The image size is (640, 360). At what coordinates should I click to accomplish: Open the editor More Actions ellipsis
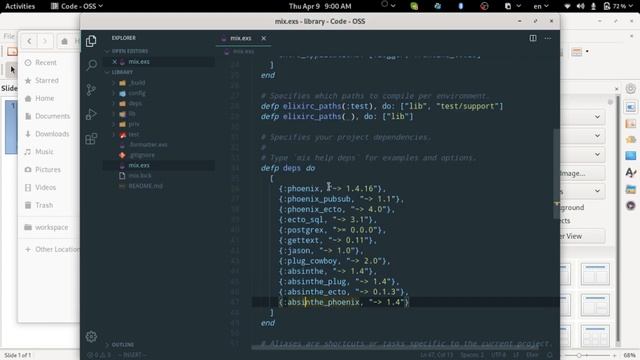click(548, 38)
